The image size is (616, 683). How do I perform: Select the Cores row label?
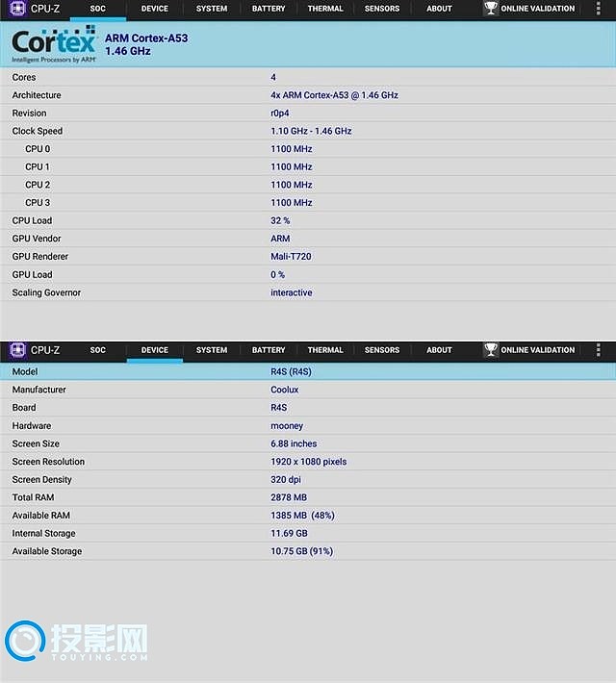pyautogui.click(x=24, y=77)
